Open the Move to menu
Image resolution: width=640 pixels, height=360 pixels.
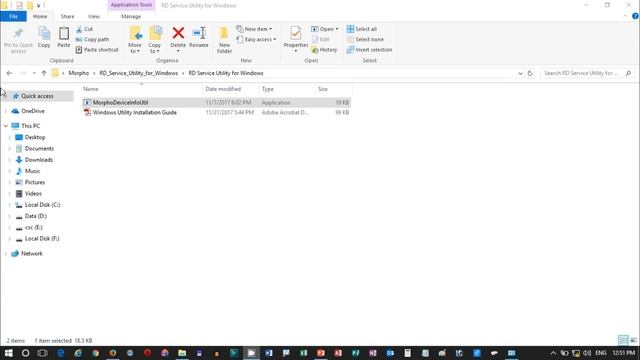[x=135, y=40]
